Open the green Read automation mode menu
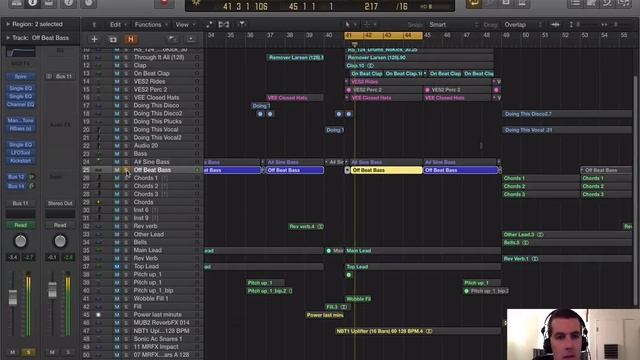Screen dimensions: 640x360 20,225
